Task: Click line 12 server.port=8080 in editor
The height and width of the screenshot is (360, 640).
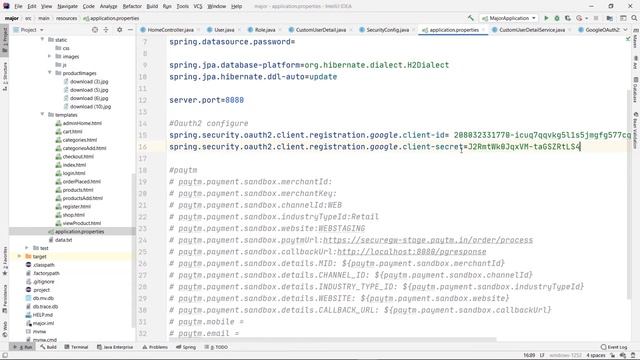Action: (207, 100)
